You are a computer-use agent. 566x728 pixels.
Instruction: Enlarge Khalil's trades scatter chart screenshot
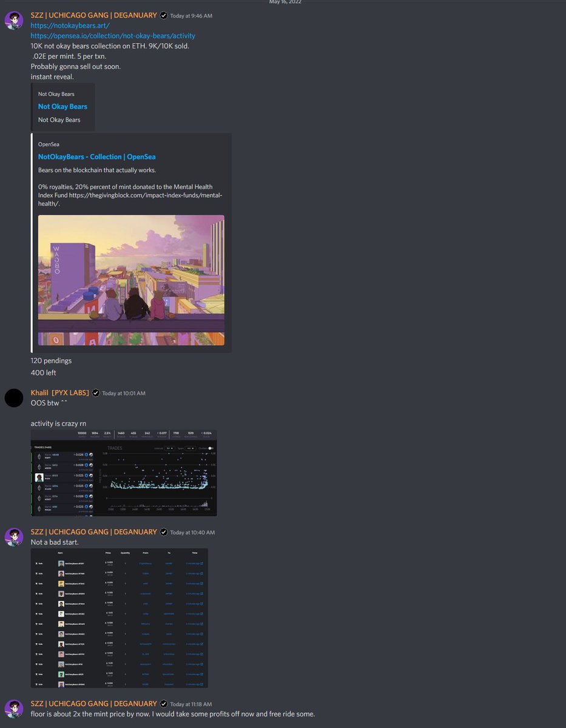tap(124, 473)
